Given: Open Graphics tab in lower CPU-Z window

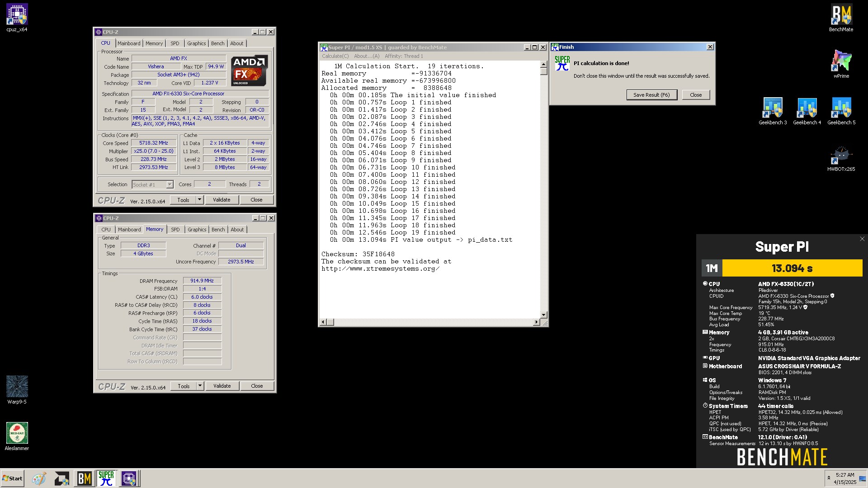Looking at the screenshot, I should [197, 230].
